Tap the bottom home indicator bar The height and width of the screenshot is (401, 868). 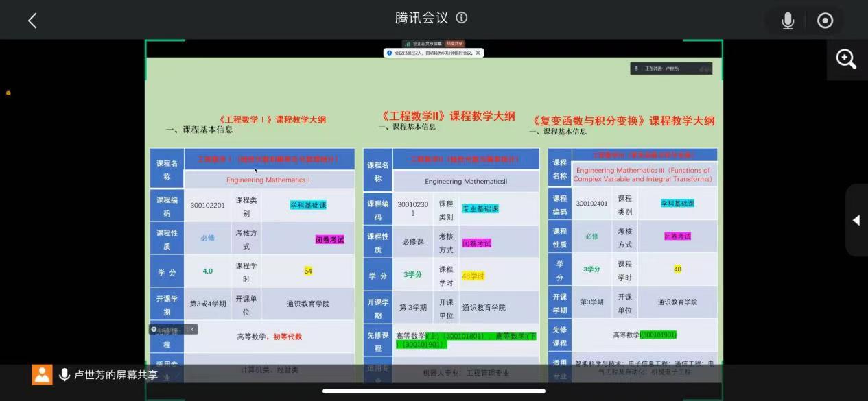coord(434,391)
